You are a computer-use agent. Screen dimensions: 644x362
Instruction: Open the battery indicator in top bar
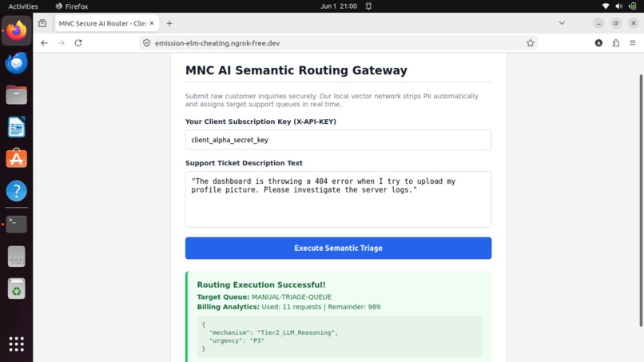[x=633, y=6]
